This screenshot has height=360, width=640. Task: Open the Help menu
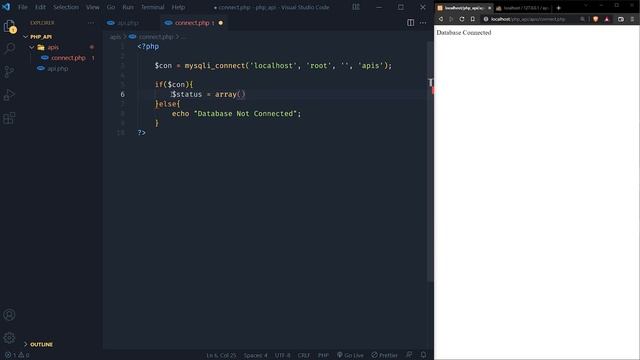(178, 7)
